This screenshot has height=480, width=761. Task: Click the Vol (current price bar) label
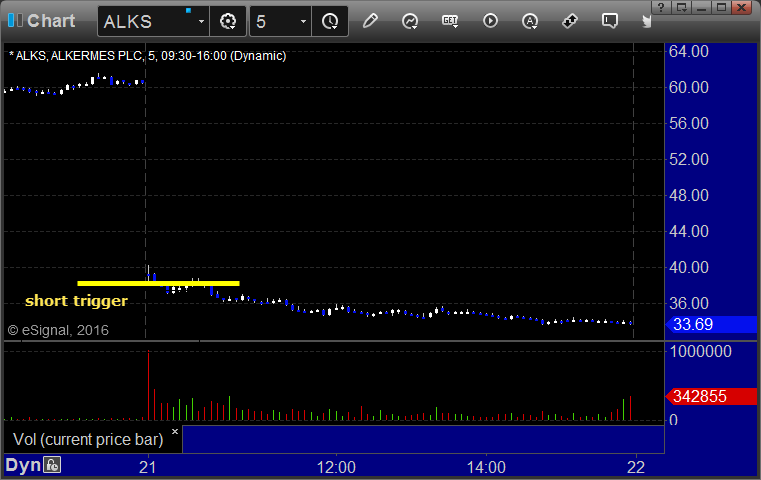[x=88, y=439]
